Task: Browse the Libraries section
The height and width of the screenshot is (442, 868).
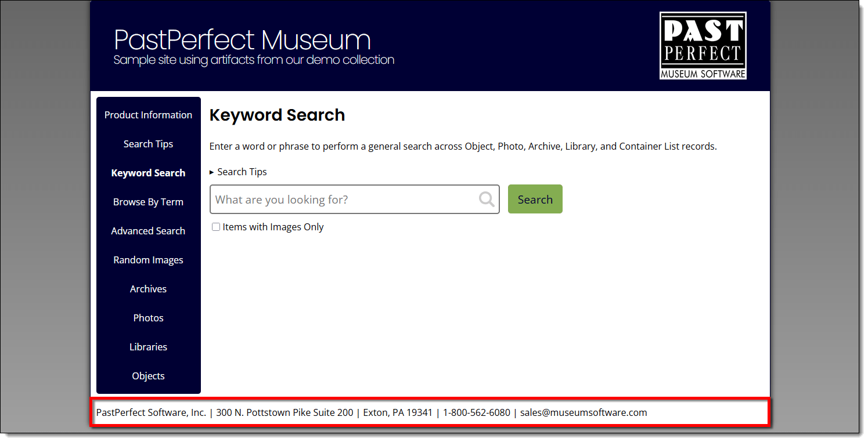Action: (148, 347)
